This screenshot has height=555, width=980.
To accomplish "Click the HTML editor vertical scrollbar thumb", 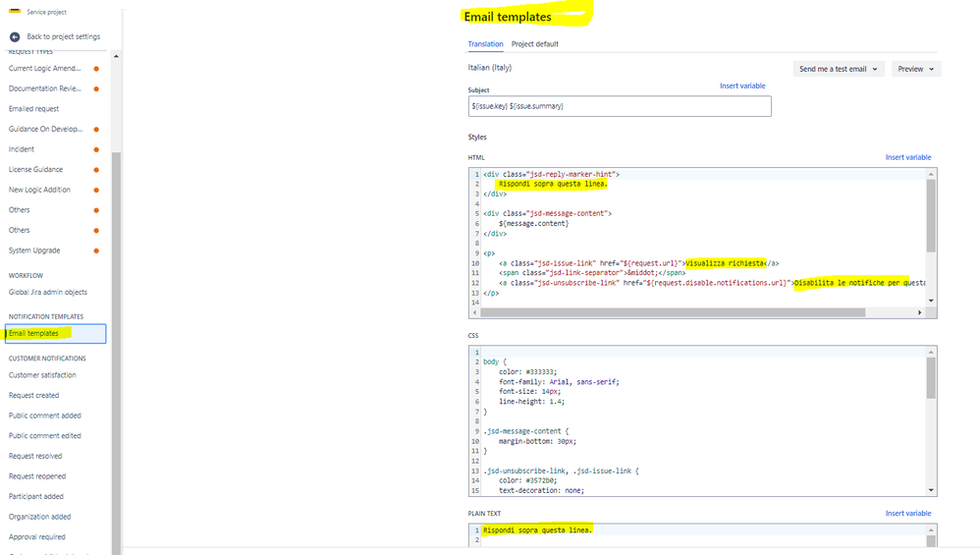I will tap(931, 216).
